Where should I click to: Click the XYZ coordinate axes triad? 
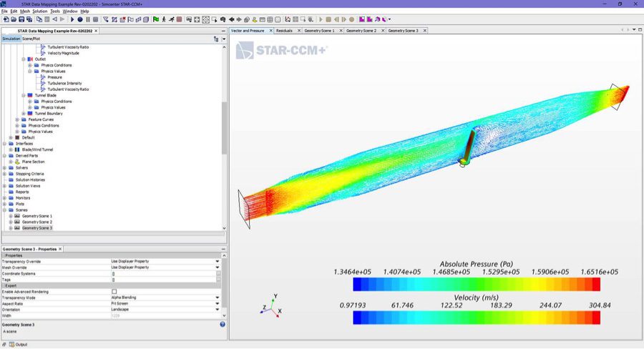(x=270, y=306)
